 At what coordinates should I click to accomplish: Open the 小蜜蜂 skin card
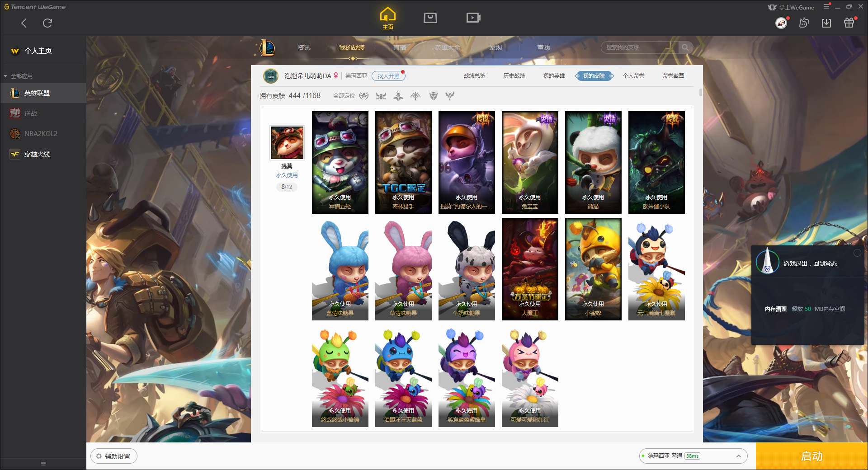pos(593,269)
